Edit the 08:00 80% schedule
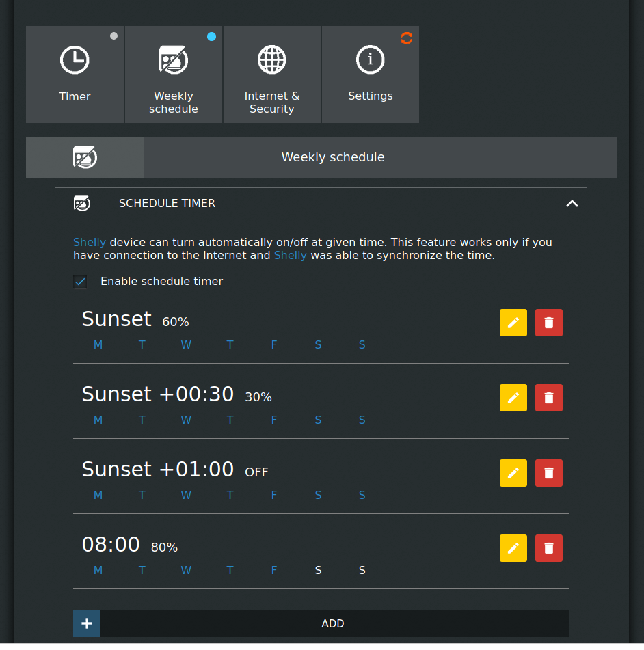This screenshot has height=650, width=644. coord(513,548)
